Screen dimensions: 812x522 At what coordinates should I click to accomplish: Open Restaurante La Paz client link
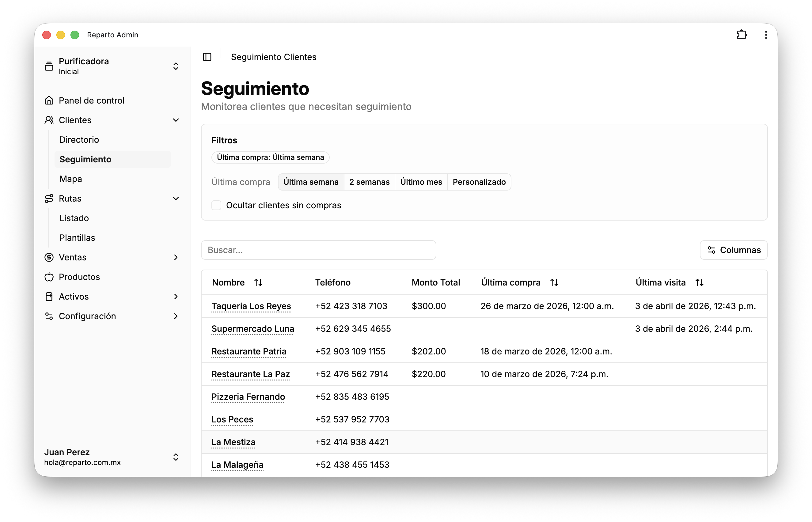tap(251, 374)
